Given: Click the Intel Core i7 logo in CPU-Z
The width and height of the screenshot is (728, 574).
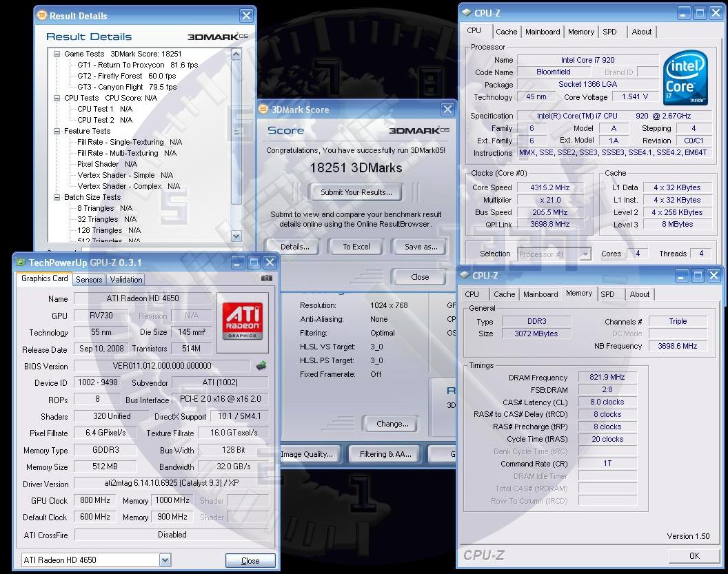Looking at the screenshot, I should (x=685, y=76).
